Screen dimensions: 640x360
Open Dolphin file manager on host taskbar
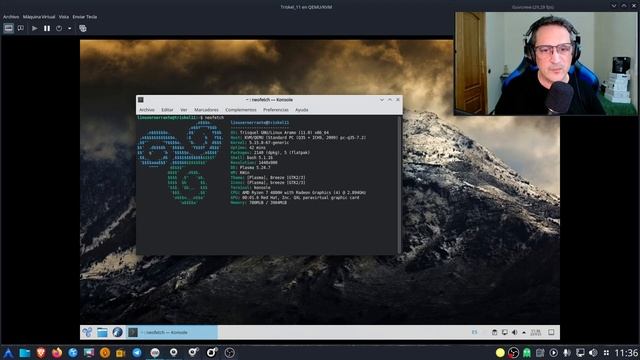click(24, 353)
